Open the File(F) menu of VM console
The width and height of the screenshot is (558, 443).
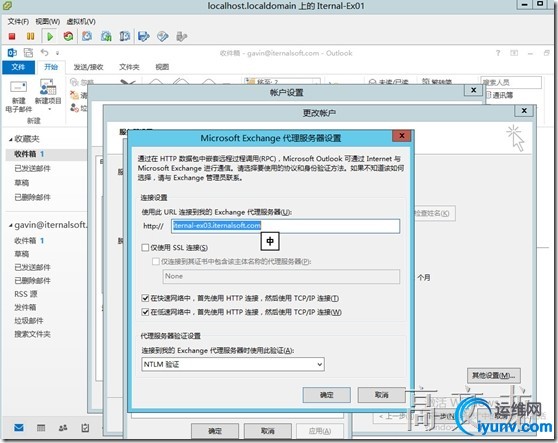(18, 21)
